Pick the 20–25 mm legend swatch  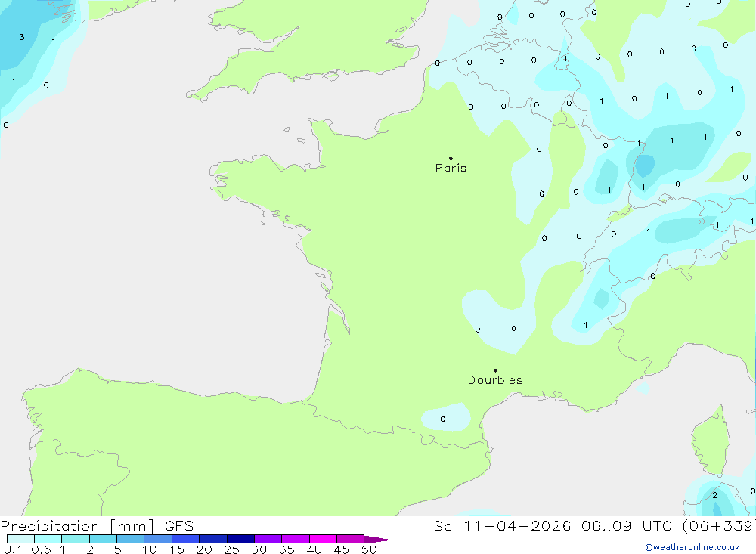click(x=213, y=539)
